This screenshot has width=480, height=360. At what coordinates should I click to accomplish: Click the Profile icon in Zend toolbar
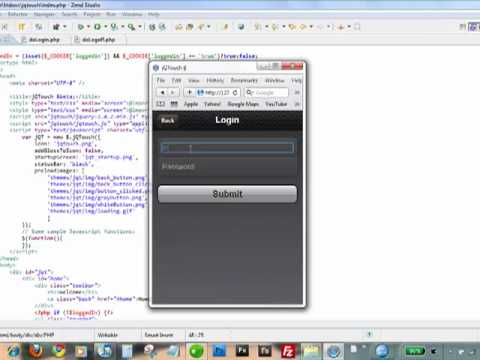coord(114,27)
